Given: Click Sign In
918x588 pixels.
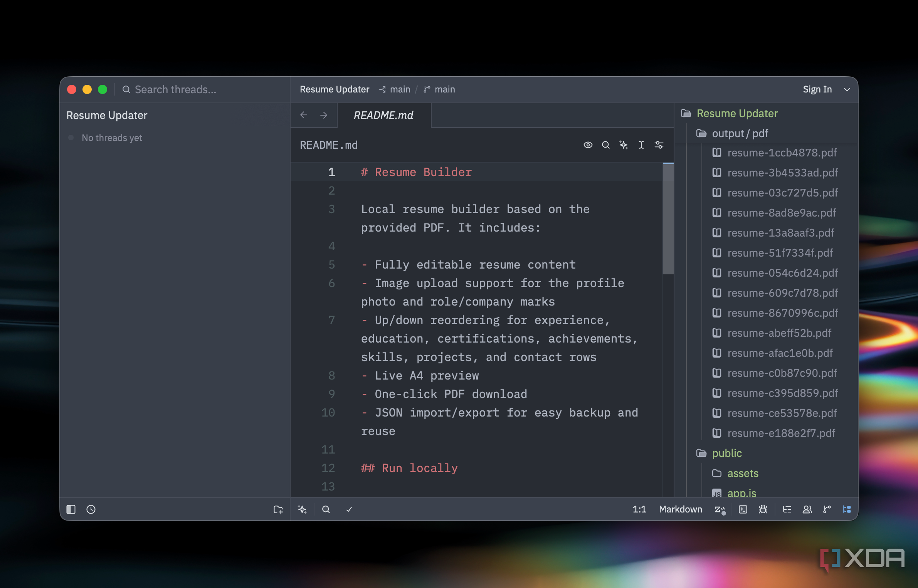Looking at the screenshot, I should coord(817,89).
